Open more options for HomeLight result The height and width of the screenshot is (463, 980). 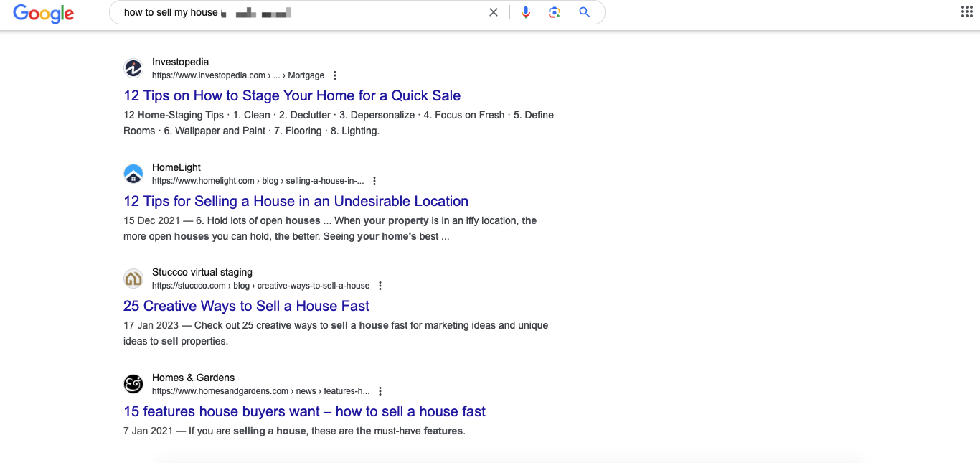[x=374, y=181]
